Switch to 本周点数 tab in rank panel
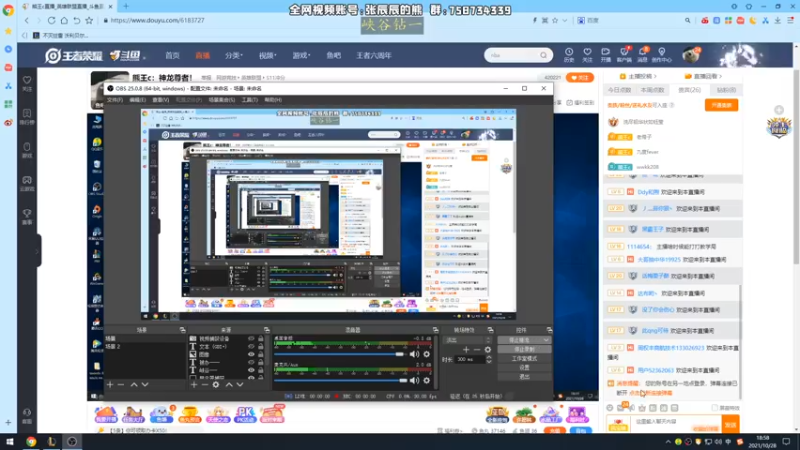 click(x=653, y=90)
